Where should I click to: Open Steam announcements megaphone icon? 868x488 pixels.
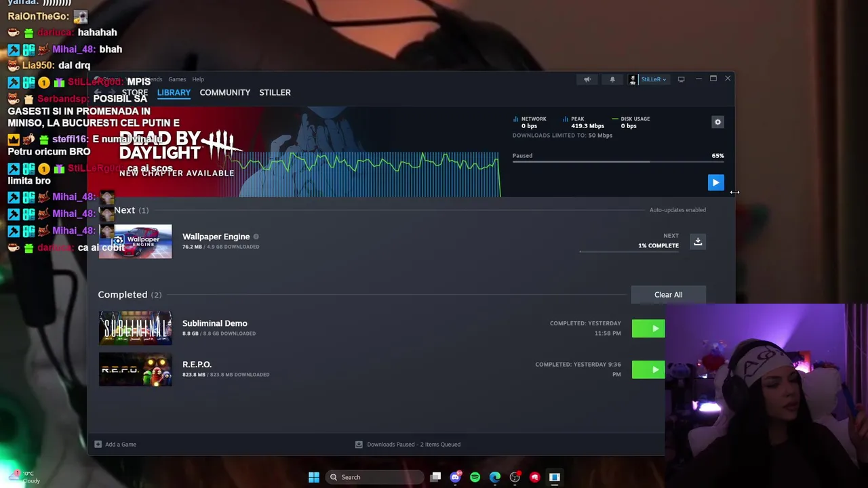pos(587,79)
